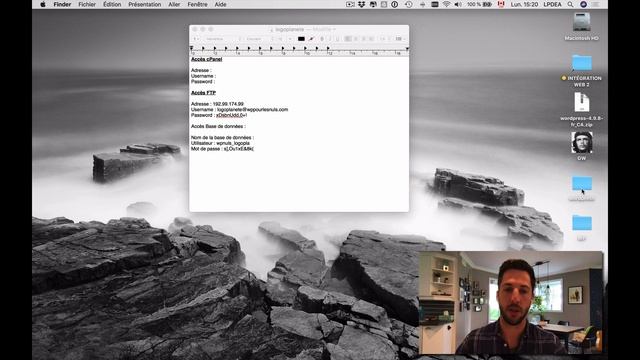This screenshot has width=640, height=360.
Task: Click the FTP address line 192.99.174.99
Action: coord(217,104)
